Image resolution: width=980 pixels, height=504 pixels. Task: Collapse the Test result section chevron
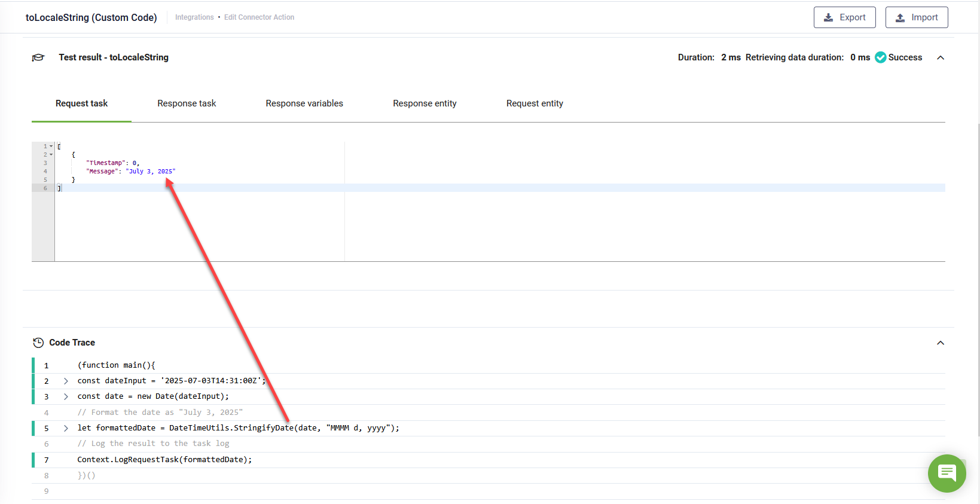click(941, 57)
